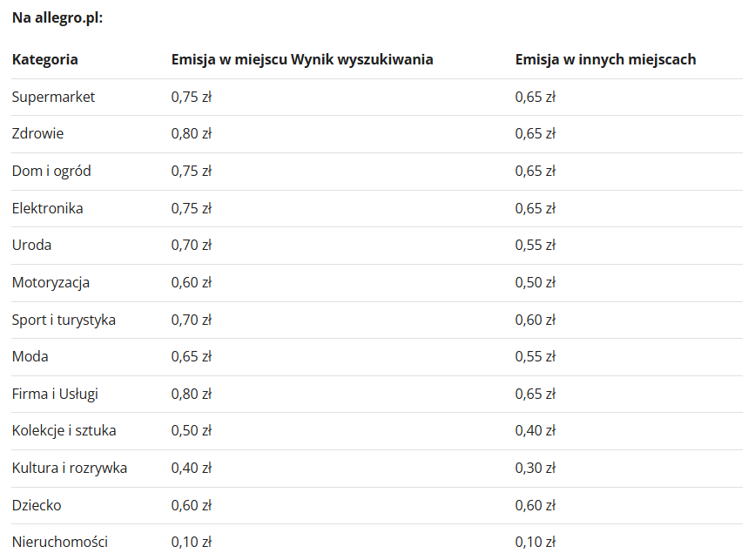The height and width of the screenshot is (560, 755).
Task: Select the Dom i ogród category cell
Action: [x=51, y=171]
